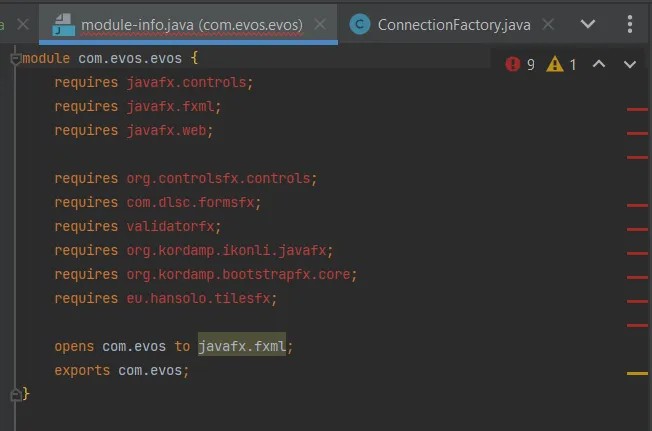Switch to the ConnectionFactory.java tab
Viewport: 652px width, 431px height.
click(x=454, y=25)
